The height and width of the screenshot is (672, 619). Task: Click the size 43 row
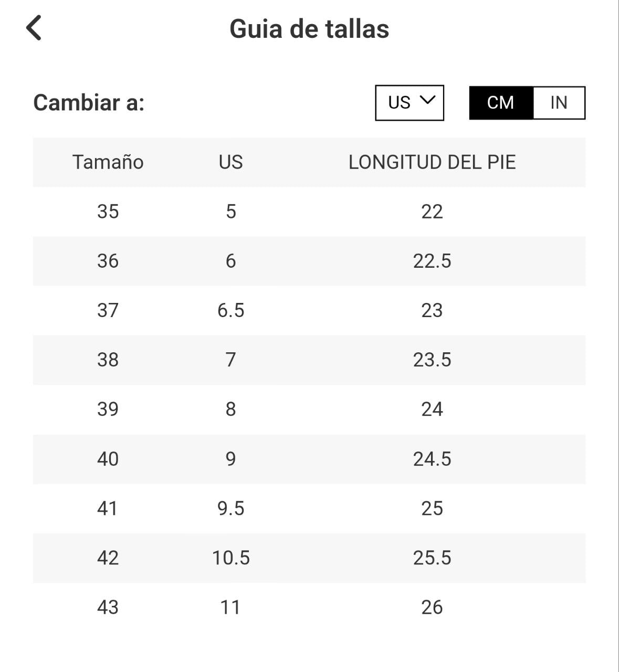(x=108, y=607)
